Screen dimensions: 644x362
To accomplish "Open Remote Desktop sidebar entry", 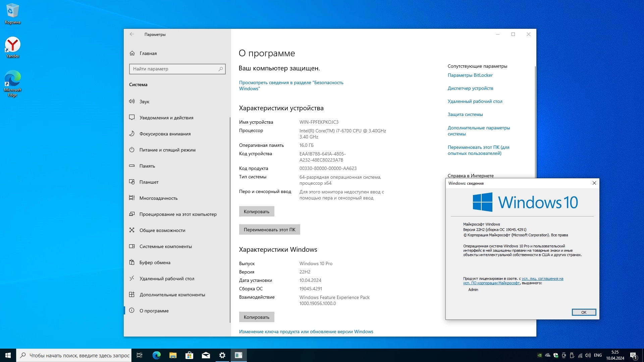I will [x=167, y=279].
